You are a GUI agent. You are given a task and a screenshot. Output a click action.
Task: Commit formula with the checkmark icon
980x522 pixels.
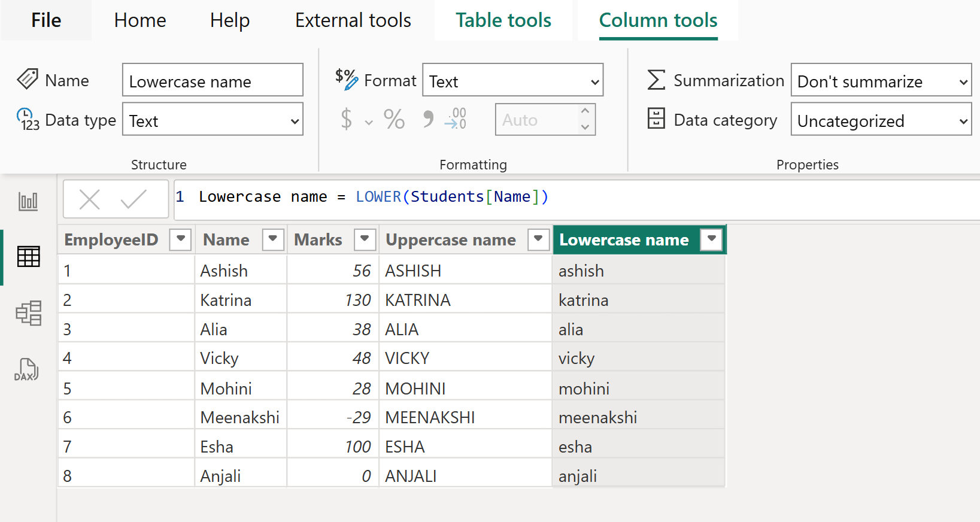133,199
